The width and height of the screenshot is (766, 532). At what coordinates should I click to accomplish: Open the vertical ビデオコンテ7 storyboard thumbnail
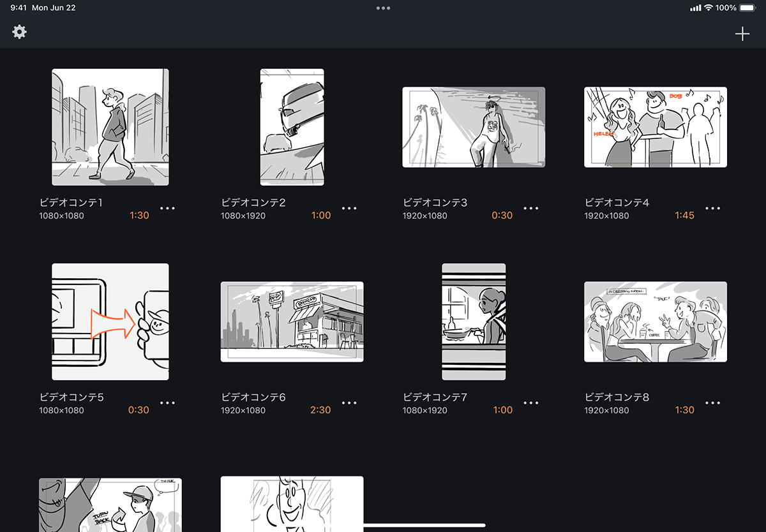point(473,321)
